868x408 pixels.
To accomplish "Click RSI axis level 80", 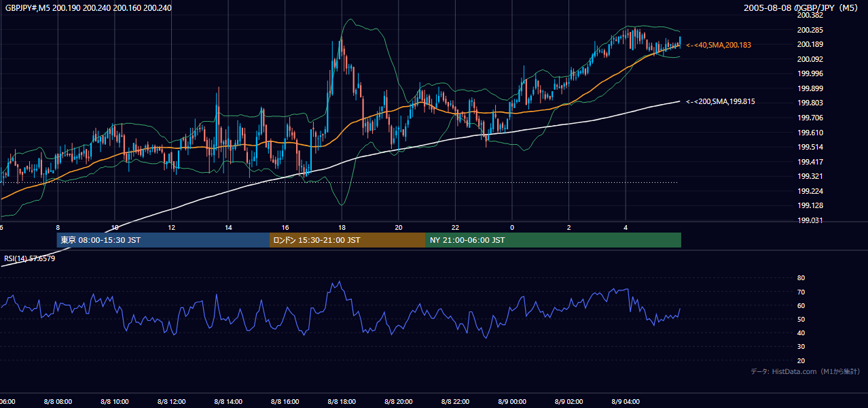I will pos(801,278).
